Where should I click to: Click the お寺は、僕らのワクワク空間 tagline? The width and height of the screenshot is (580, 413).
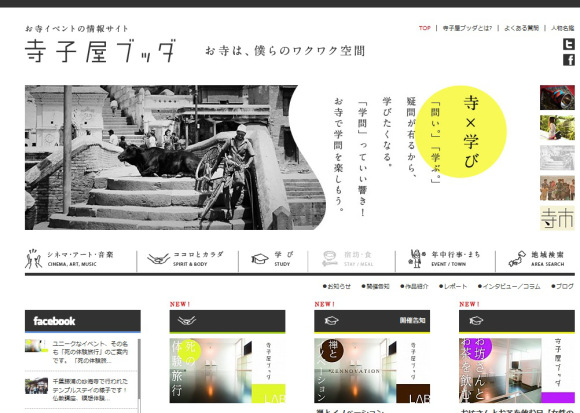tap(285, 51)
